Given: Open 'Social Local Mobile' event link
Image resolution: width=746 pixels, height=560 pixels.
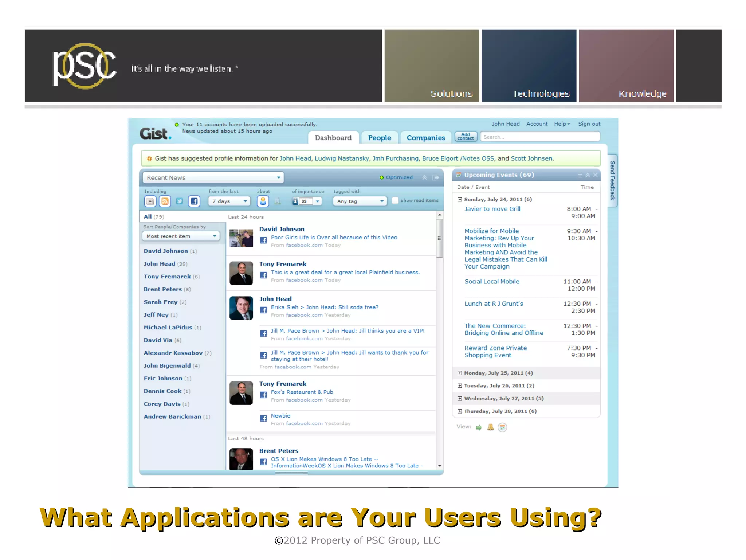Looking at the screenshot, I should click(x=492, y=281).
